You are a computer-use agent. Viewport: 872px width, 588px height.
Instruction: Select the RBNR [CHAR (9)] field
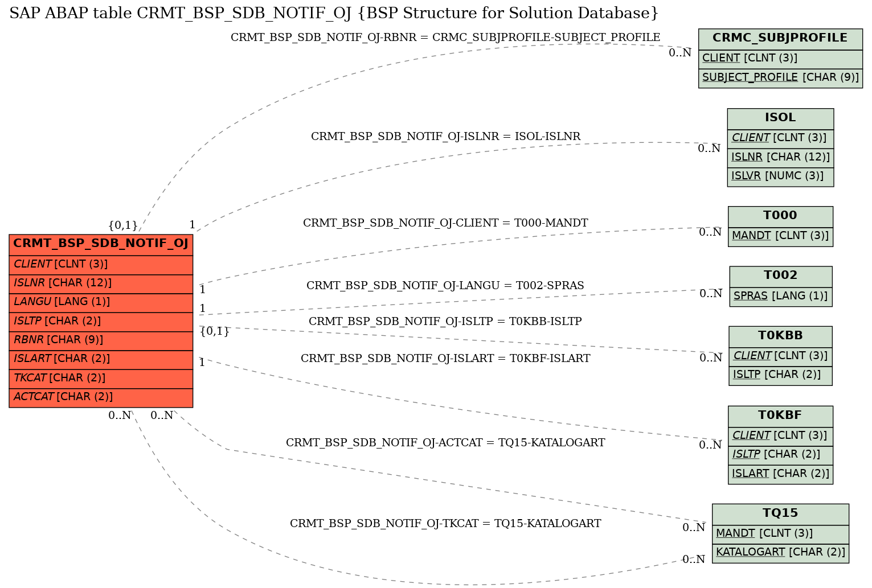tap(101, 340)
